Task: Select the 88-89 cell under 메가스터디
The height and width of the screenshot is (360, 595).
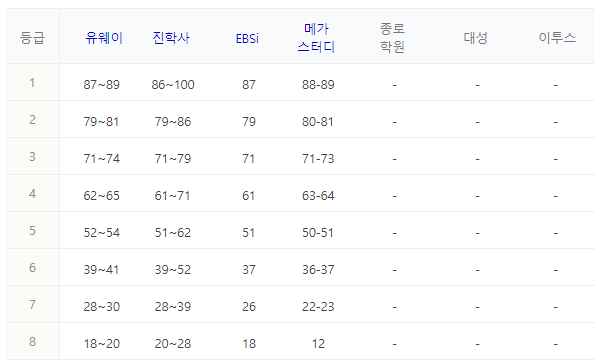Action: (318, 85)
